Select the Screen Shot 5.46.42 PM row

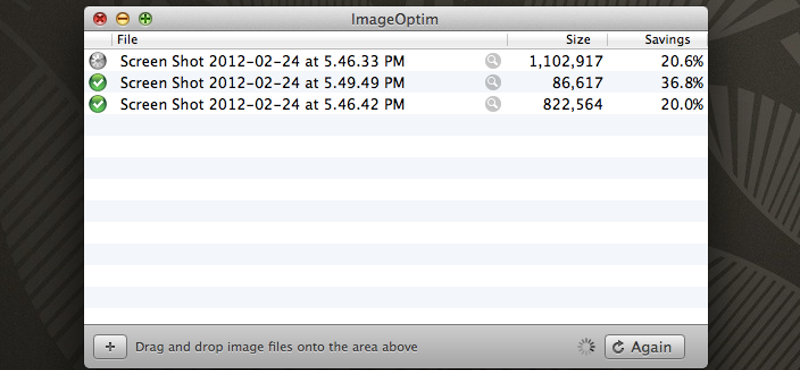tap(396, 104)
